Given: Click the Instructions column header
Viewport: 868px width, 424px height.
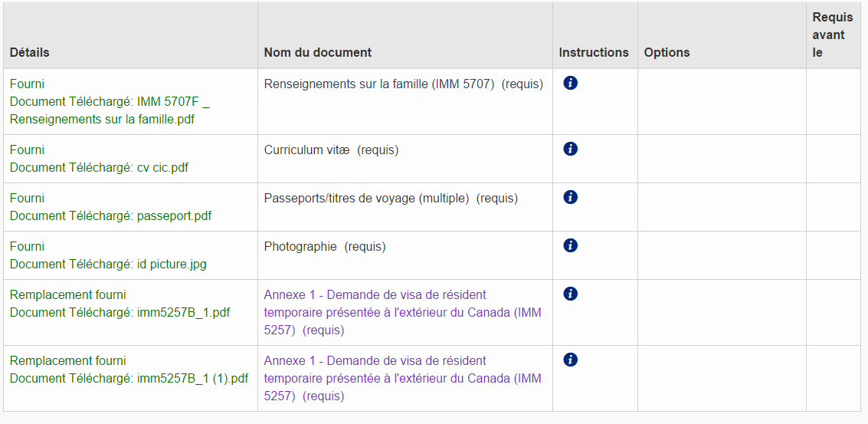Looking at the screenshot, I should [x=594, y=53].
